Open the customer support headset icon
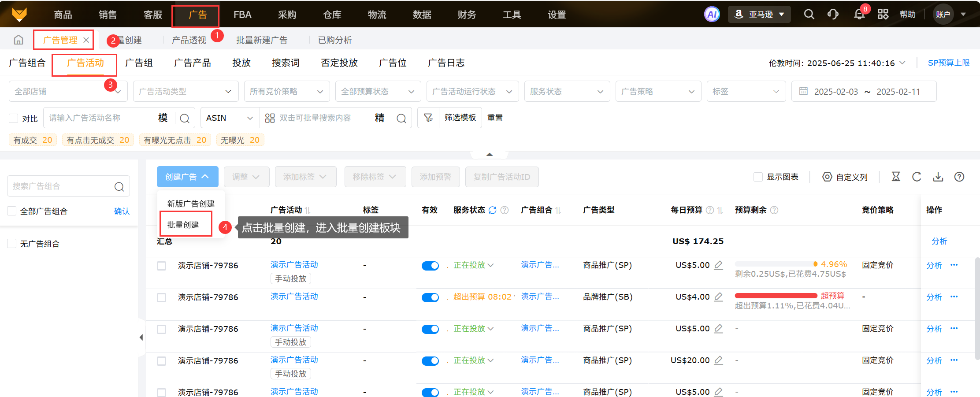Screen dimensions: 980x397 point(833,15)
